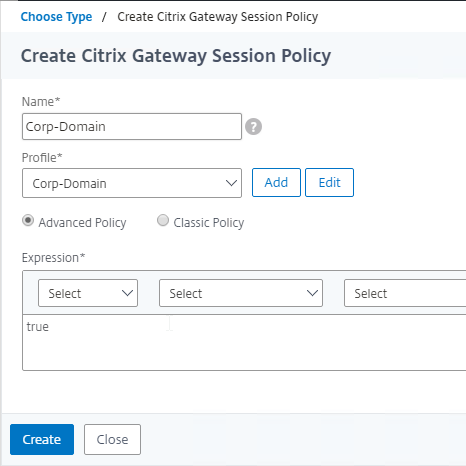Click the Expression* field label

tap(53, 258)
